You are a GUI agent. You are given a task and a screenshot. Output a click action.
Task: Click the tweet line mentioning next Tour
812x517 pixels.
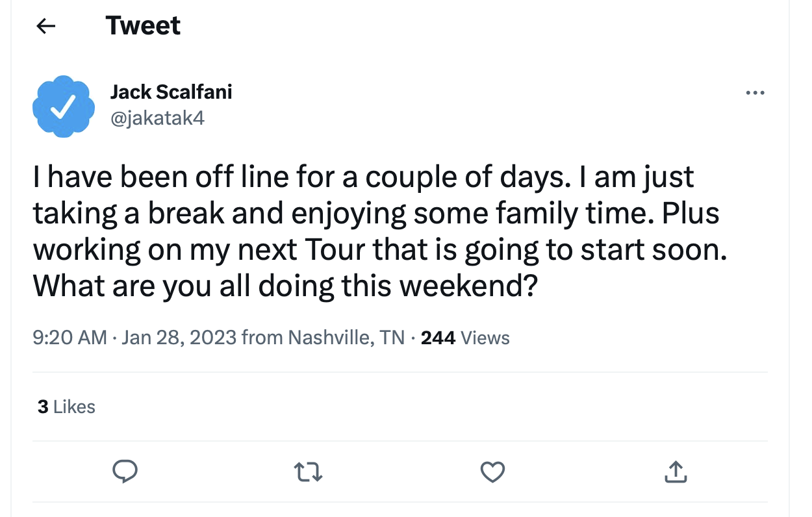click(x=379, y=249)
